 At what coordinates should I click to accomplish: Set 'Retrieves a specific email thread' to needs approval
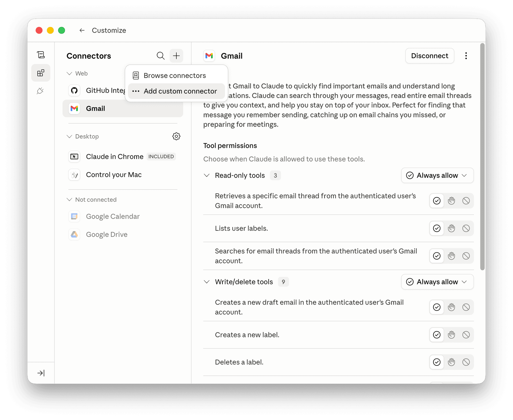point(451,201)
